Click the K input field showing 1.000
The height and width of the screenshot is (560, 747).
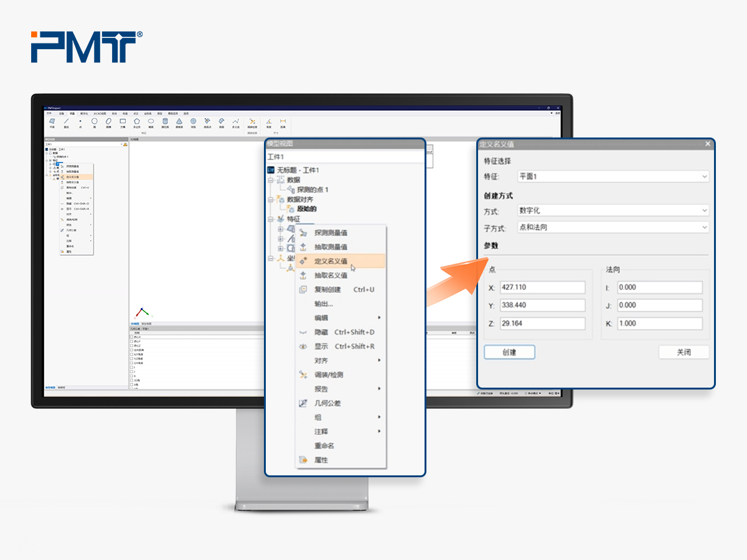(x=659, y=324)
